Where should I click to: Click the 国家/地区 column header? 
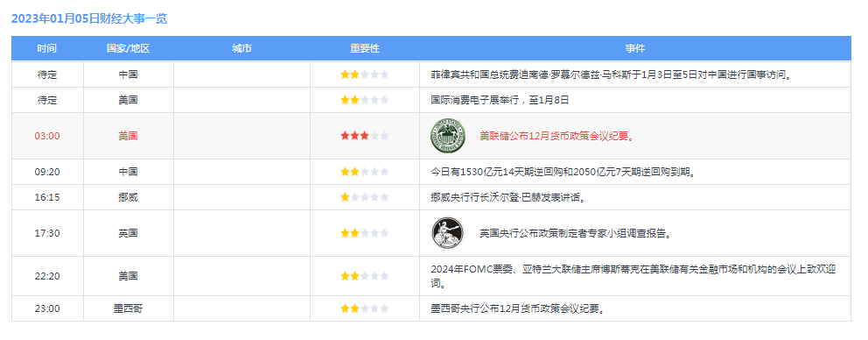click(128, 48)
